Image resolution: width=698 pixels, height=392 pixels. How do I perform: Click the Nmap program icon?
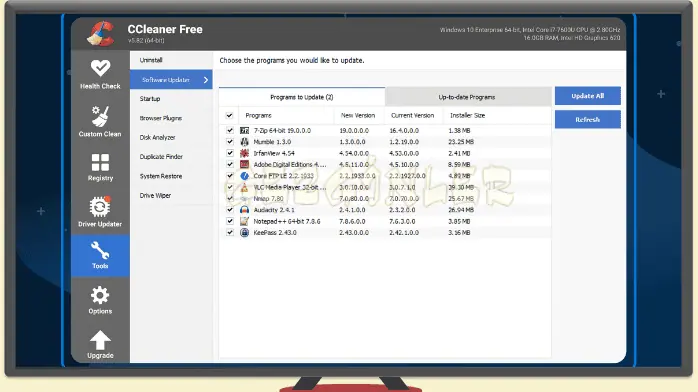(x=244, y=198)
